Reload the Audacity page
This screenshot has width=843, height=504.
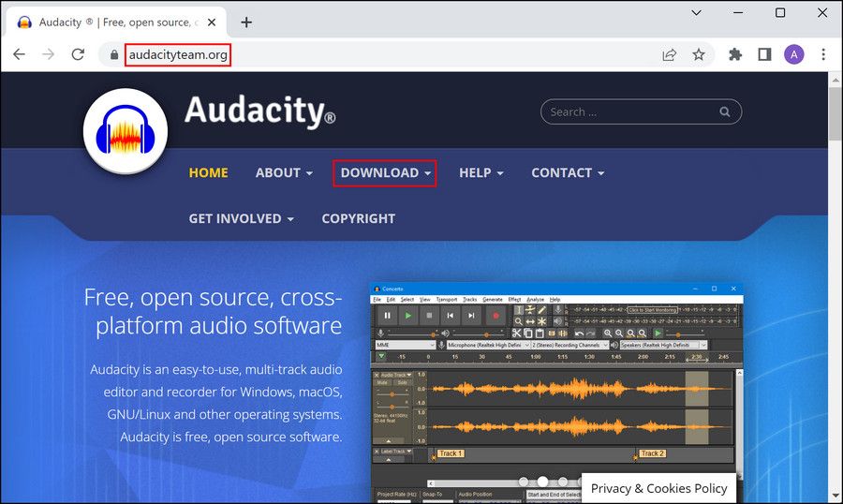pyautogui.click(x=78, y=54)
